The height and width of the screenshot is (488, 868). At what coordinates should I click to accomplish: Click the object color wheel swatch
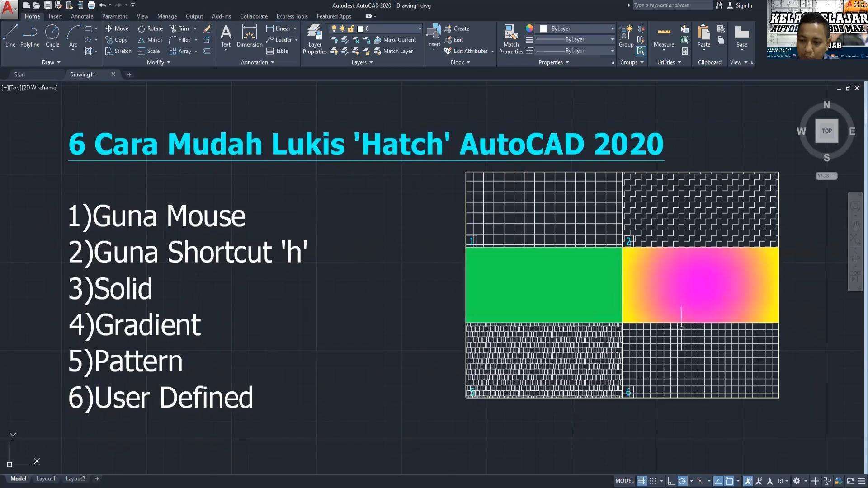[529, 28]
